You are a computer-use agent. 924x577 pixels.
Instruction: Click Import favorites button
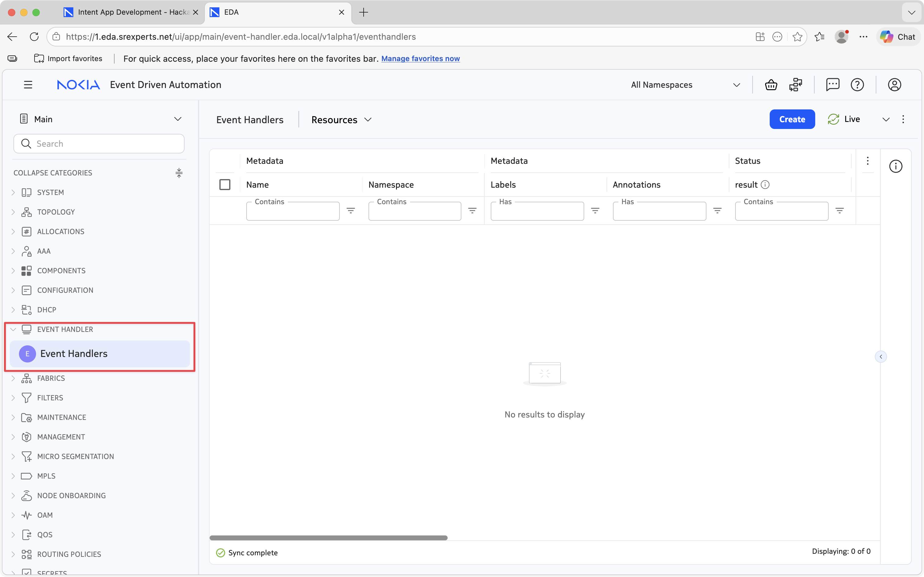coord(68,58)
